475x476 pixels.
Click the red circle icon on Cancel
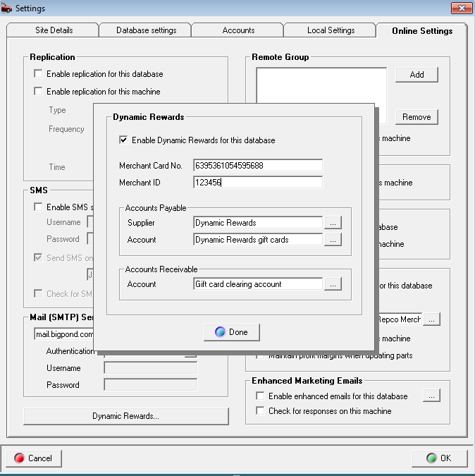coord(19,458)
